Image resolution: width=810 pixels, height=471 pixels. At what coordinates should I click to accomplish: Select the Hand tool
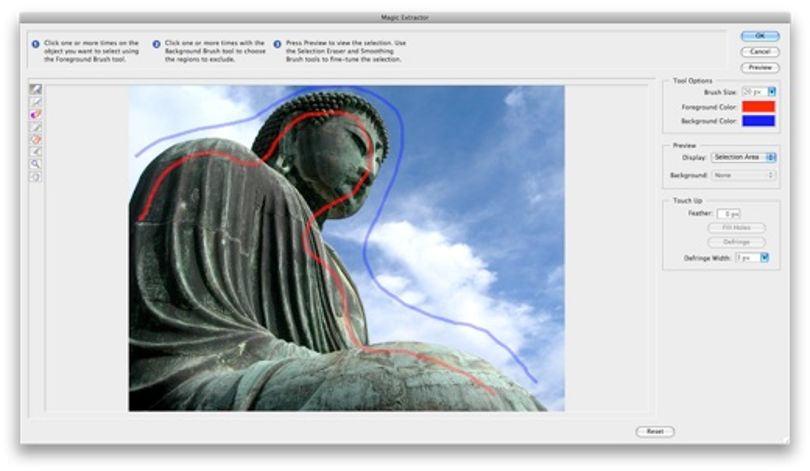point(35,177)
